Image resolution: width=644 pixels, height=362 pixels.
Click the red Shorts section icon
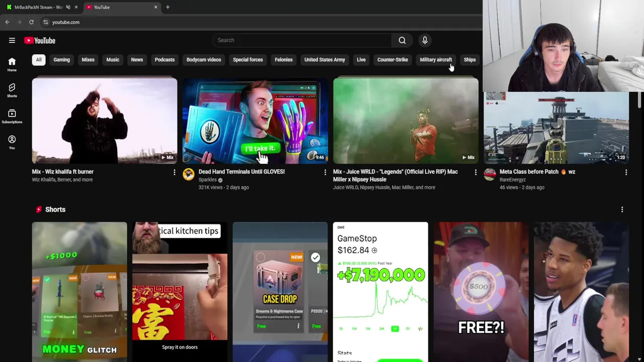point(38,210)
